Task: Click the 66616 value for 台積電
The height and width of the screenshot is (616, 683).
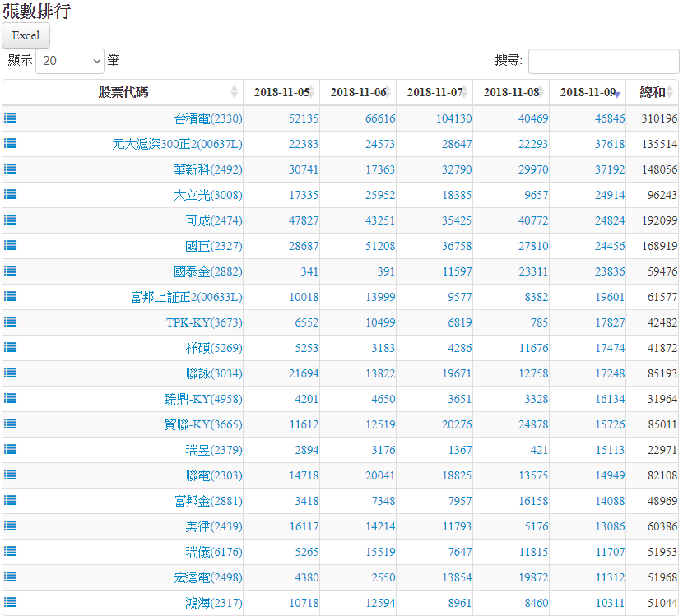Action: [379, 118]
